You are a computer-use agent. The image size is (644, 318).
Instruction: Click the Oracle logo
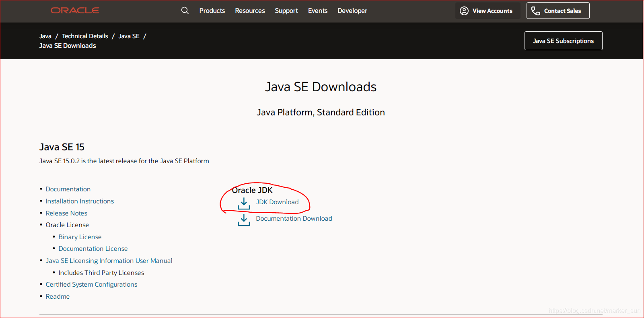(x=75, y=10)
